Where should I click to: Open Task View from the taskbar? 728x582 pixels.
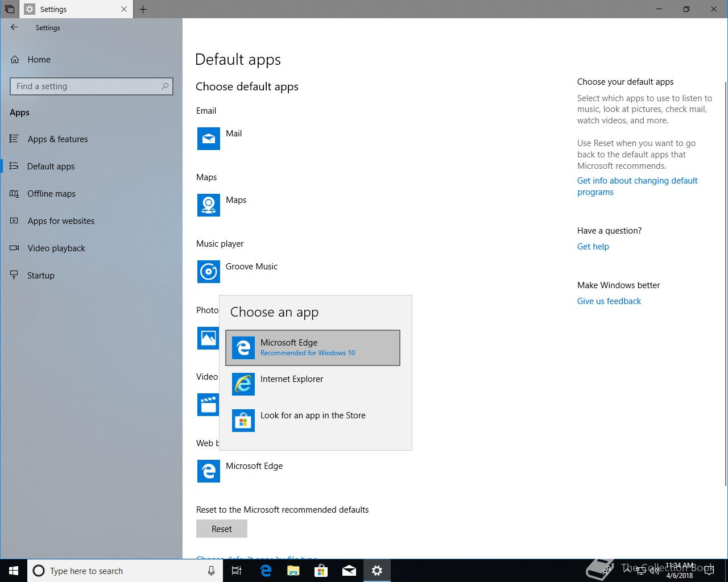coord(237,571)
